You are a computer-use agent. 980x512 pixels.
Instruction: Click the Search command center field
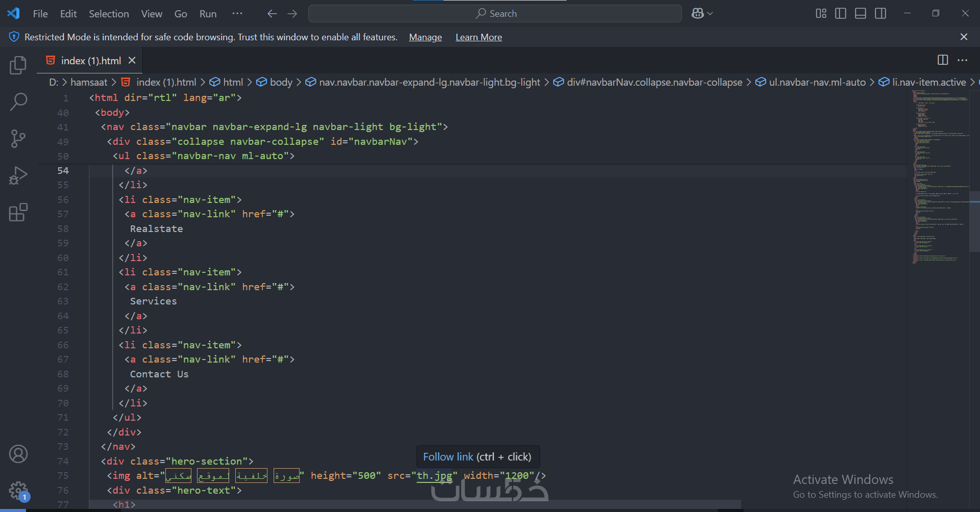[x=495, y=14]
